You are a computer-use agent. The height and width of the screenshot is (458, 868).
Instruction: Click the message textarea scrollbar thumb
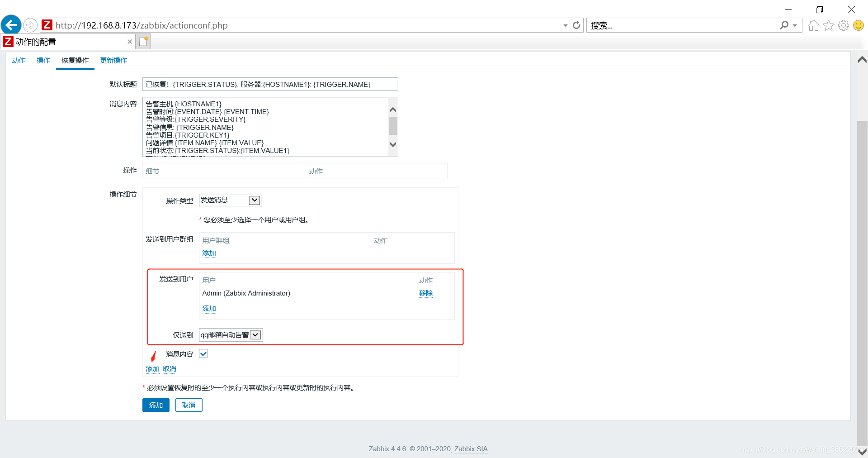click(393, 126)
